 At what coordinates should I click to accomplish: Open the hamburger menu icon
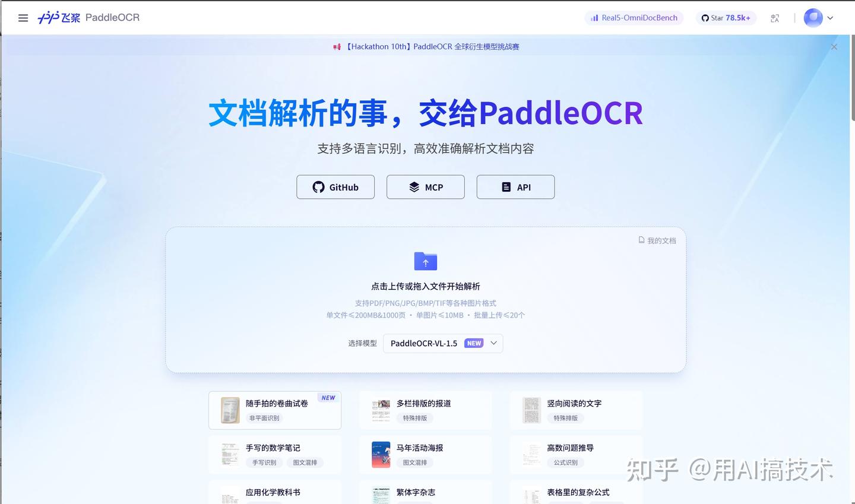(x=23, y=18)
